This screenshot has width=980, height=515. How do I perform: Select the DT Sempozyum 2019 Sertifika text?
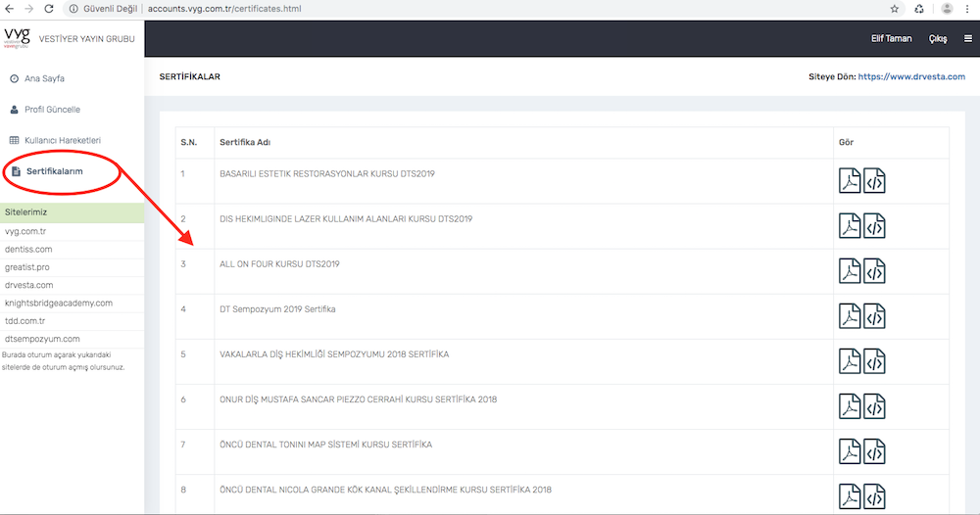point(277,309)
